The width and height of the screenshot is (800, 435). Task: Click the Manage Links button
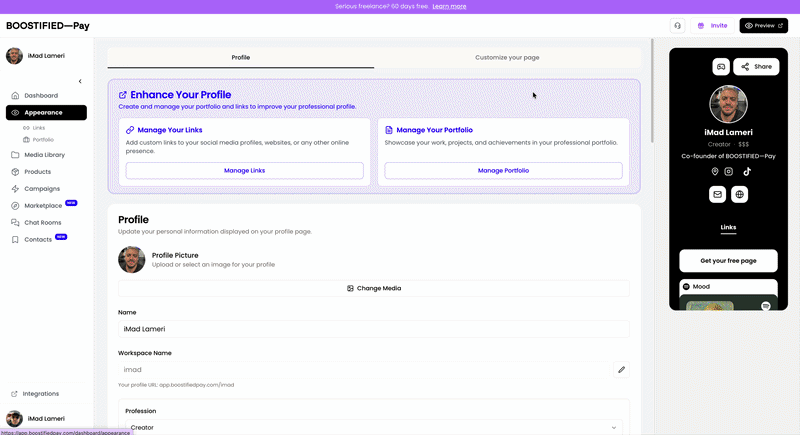coord(244,170)
